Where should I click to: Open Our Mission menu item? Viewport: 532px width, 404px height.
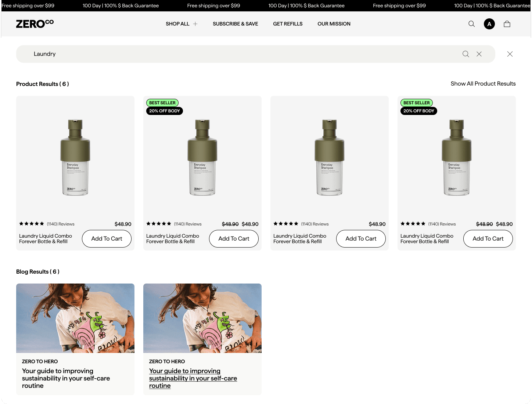point(334,24)
